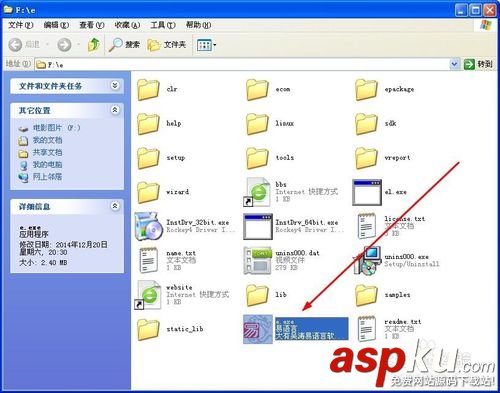Open the ecom folder
Image resolution: width=500 pixels, height=393 pixels.
click(x=257, y=90)
